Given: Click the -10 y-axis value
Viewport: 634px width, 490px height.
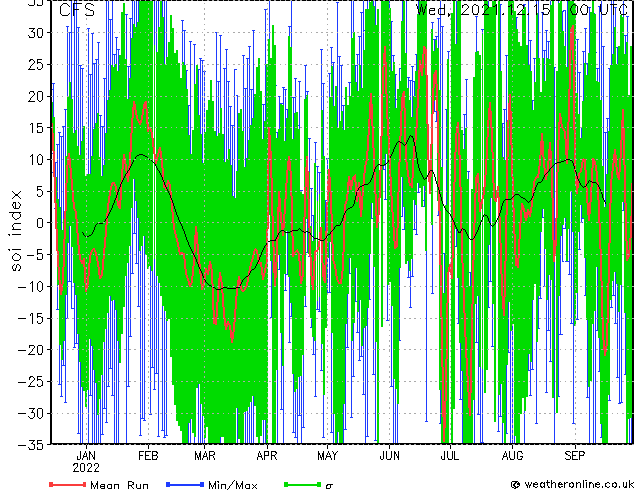Looking at the screenshot, I should (x=31, y=286).
